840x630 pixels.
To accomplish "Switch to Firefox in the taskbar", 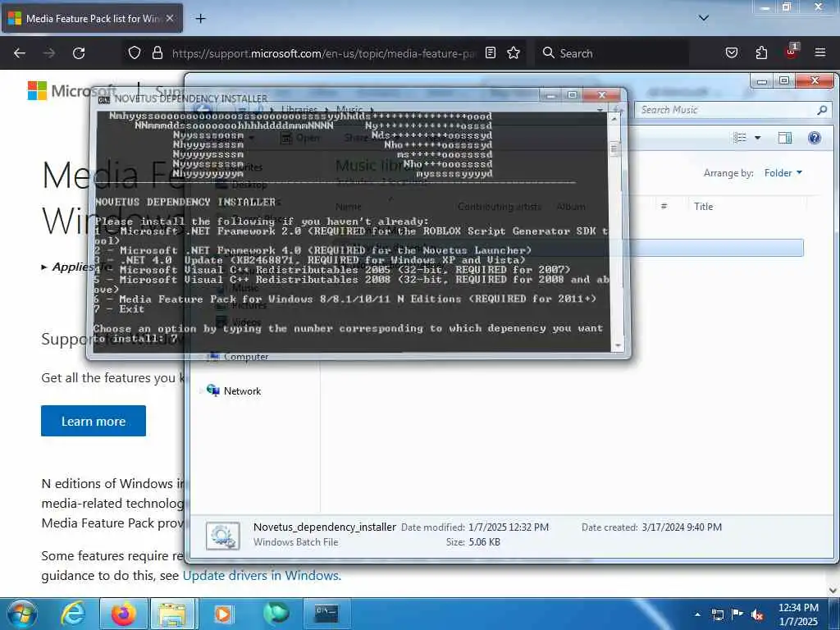I will point(124,614).
